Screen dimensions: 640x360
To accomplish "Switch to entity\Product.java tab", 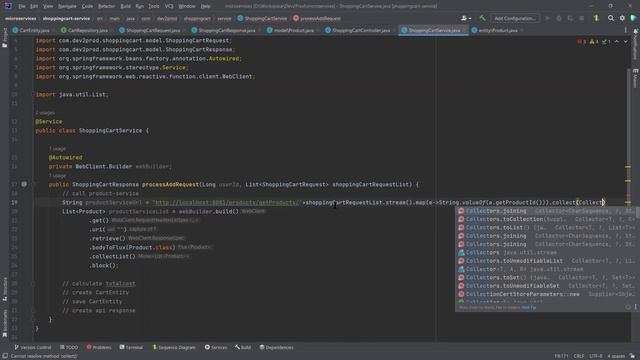I will [497, 30].
